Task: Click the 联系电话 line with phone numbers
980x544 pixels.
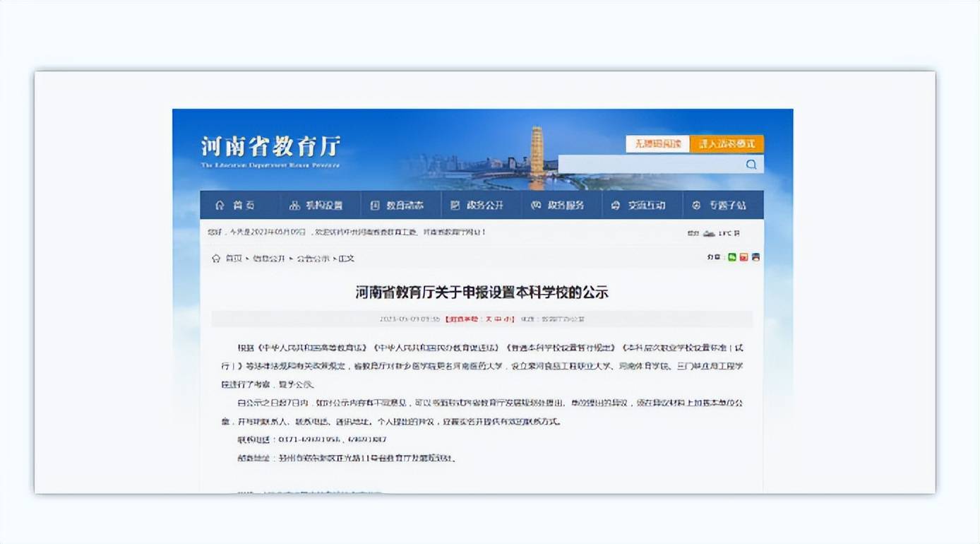Action: pos(312,439)
